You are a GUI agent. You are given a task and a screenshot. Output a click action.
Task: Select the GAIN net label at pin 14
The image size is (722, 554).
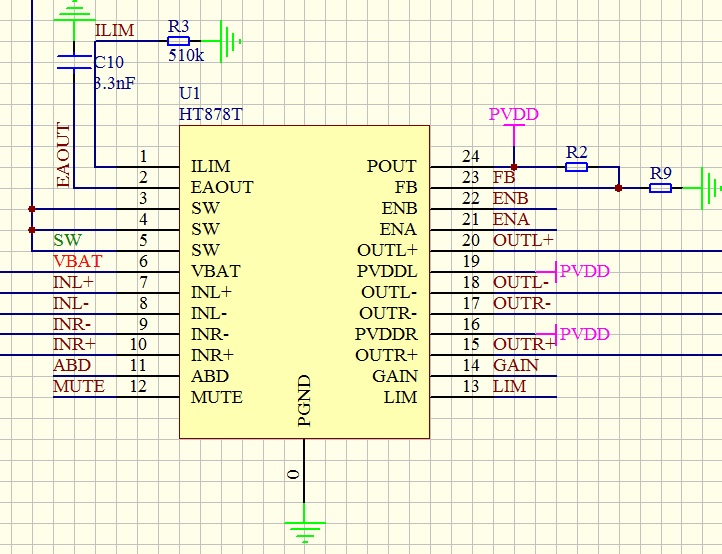coord(516,366)
